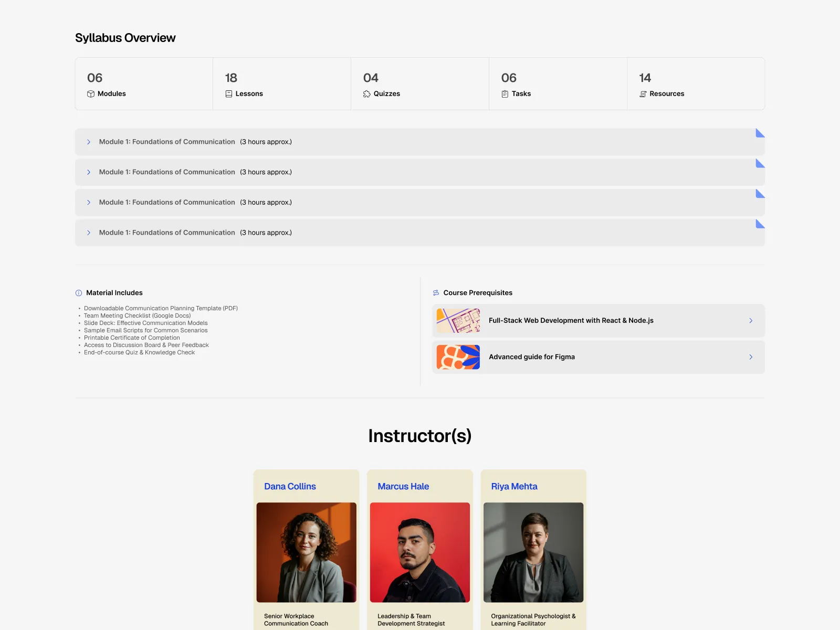
Task: Open the Advanced guide for Figma arrow
Action: 750,357
